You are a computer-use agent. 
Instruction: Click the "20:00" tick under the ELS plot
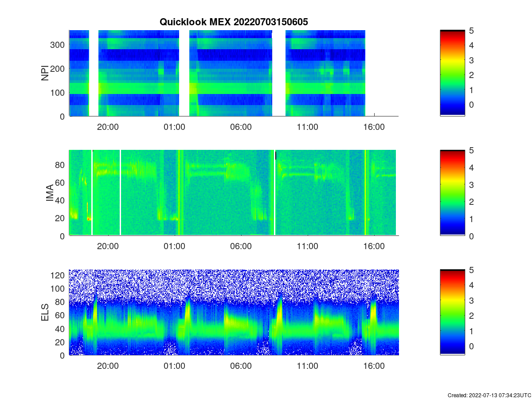click(108, 366)
